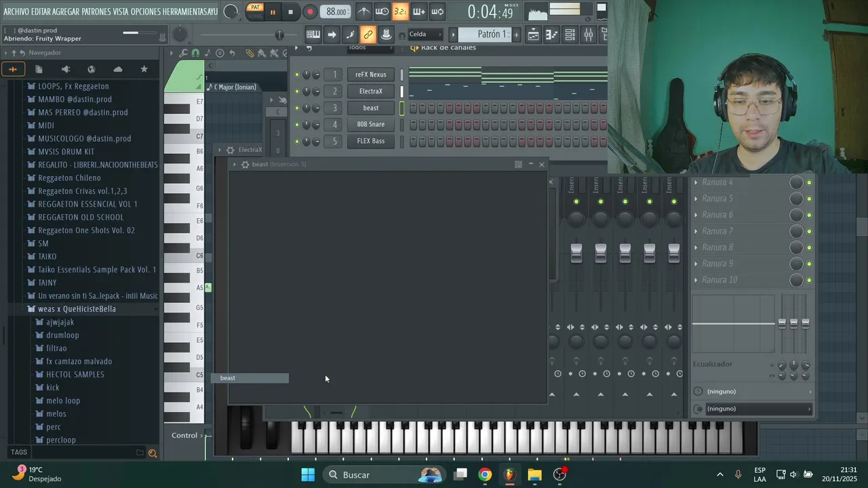The image size is (868, 488).
Task: Mute the FLEX Bass channel green LED
Action: pos(296,142)
